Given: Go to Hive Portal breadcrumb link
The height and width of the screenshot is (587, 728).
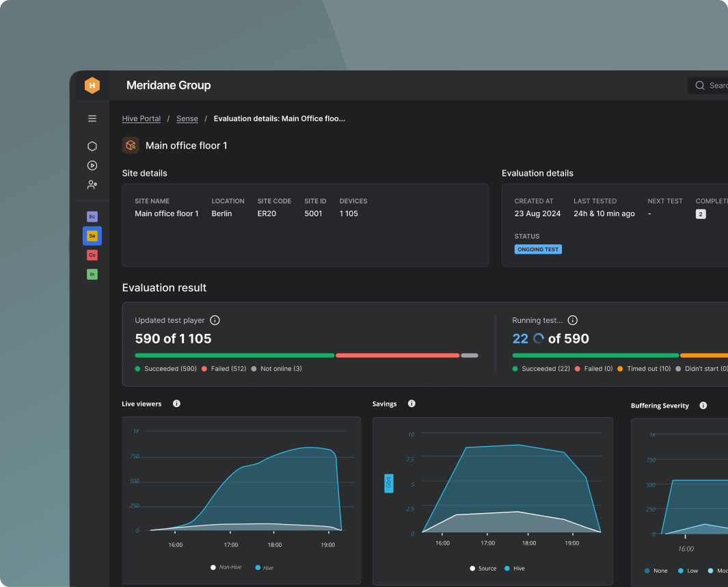Looking at the screenshot, I should 141,118.
